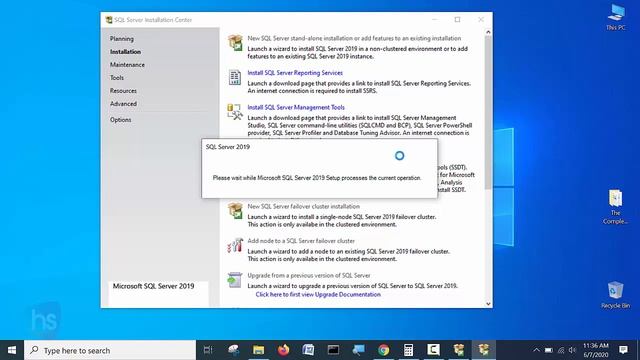Click the taskbar icon left of File Explorer
640x360 pixels.
coord(233,350)
